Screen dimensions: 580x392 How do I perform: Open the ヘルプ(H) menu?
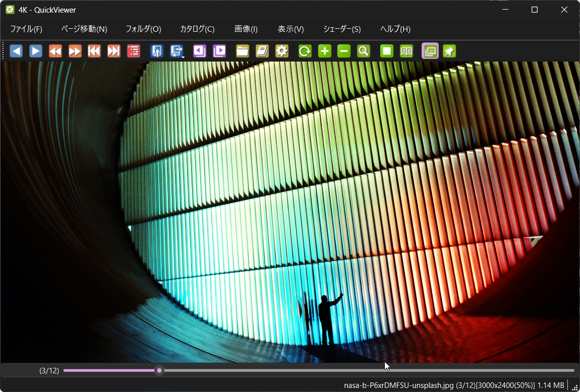point(395,29)
